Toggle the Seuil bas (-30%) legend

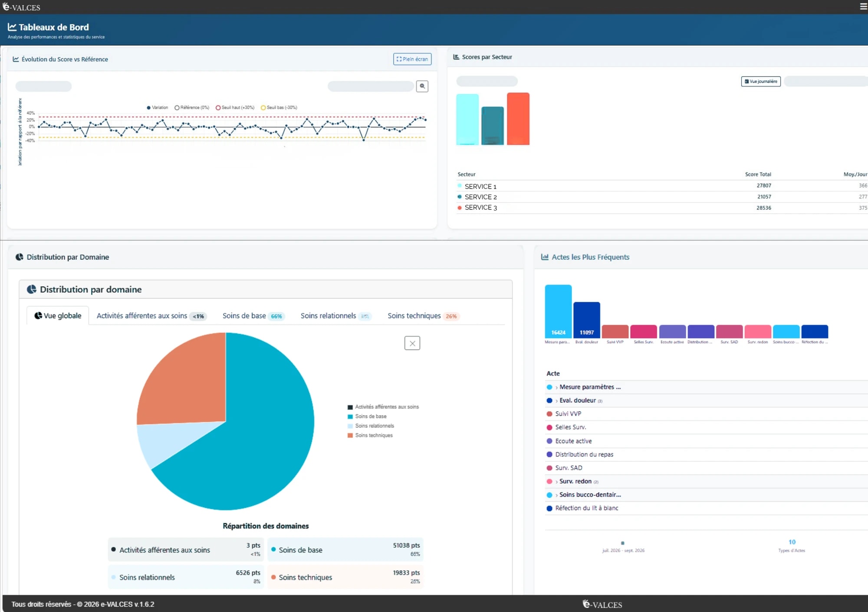coord(279,108)
